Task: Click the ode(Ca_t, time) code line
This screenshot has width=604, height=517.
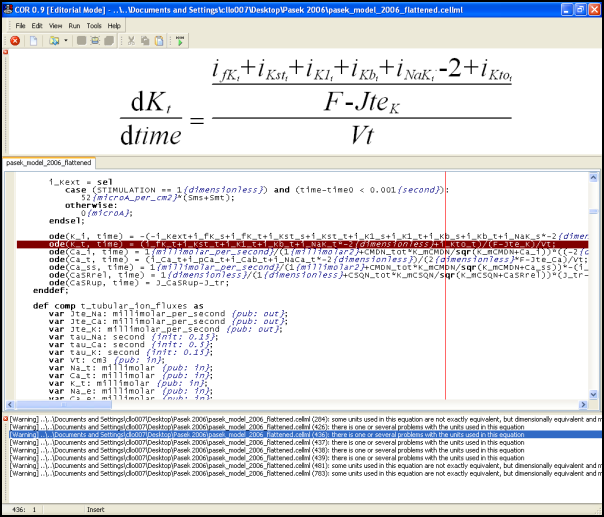Action: 318,260
